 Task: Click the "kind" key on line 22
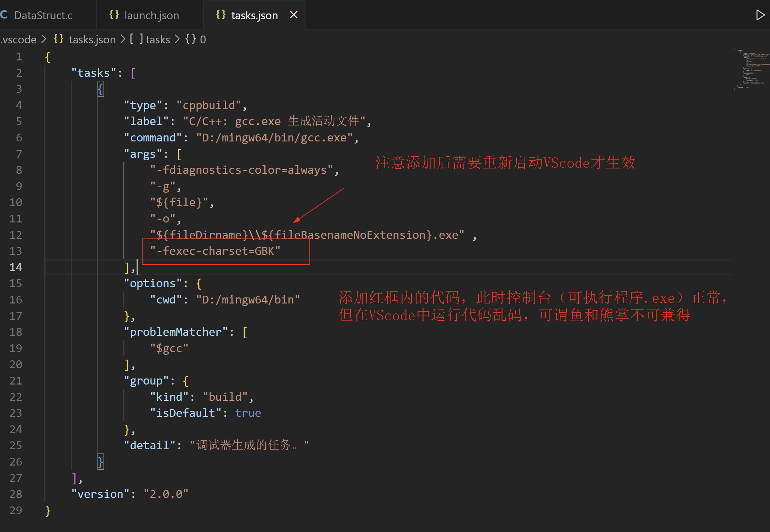click(x=169, y=397)
